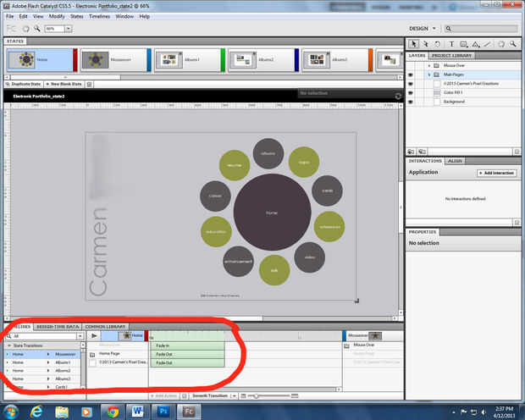Click the large timeline zoom-in icon
This screenshot has height=420, width=525.
295,396
